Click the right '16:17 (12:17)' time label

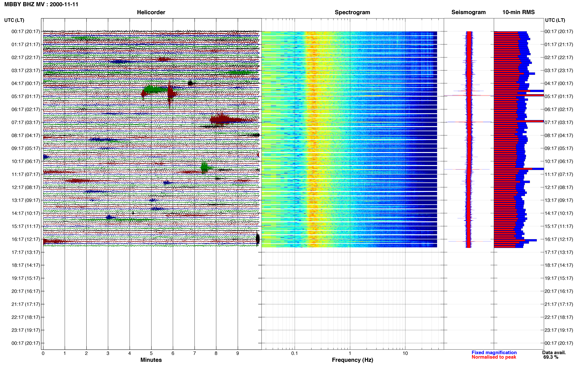559,239
